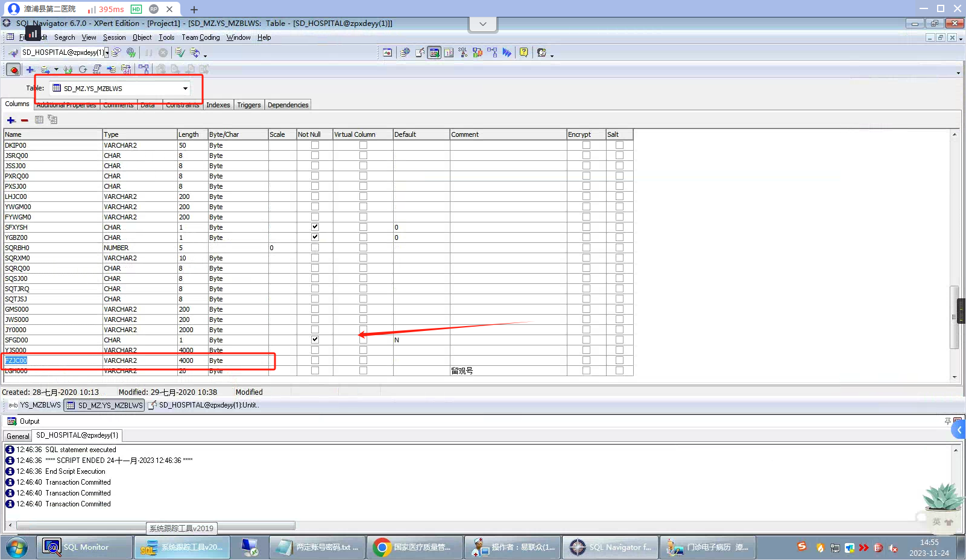Click the blue plus icon in editor toolbar
This screenshot has width=966, height=560.
coord(30,69)
